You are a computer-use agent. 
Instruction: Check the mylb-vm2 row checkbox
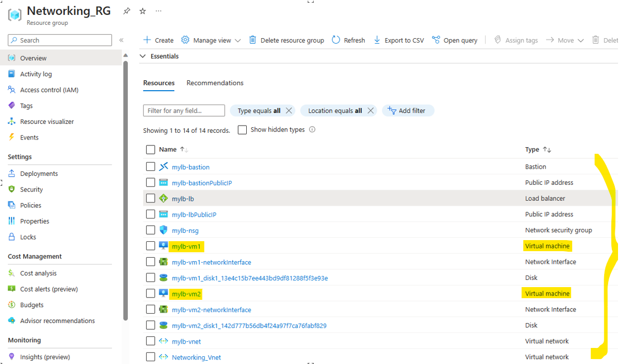tap(150, 294)
